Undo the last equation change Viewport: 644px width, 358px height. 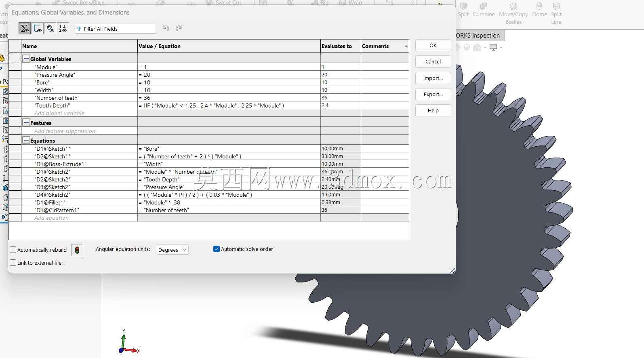coord(166,28)
